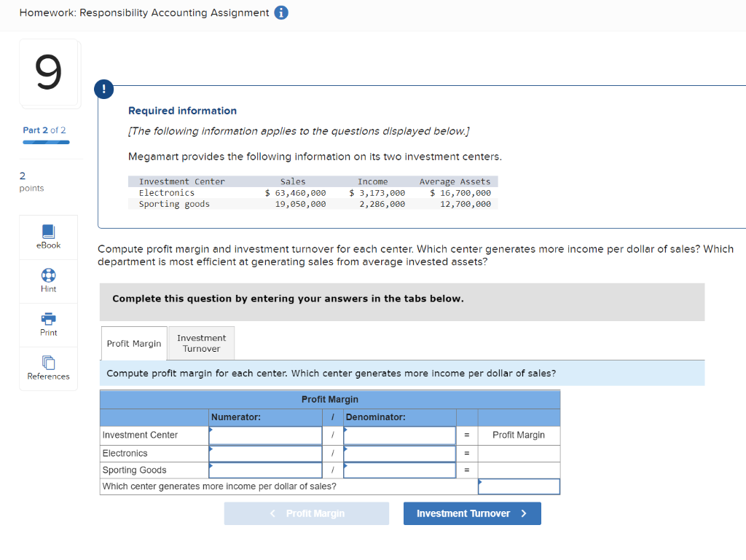Click the Denominator field for Electronics
Image resolution: width=746 pixels, height=560 pixels.
tap(399, 452)
